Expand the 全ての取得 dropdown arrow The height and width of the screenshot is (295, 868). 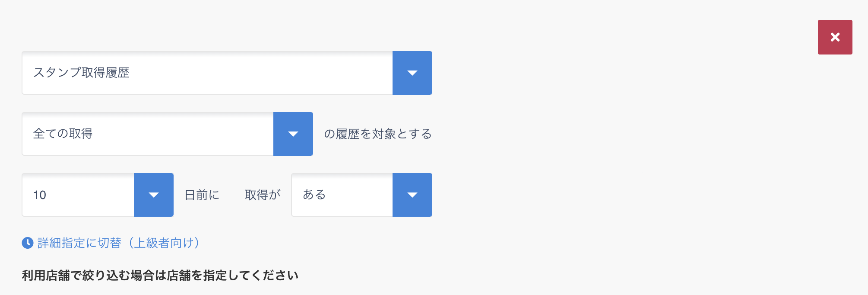[x=293, y=134]
